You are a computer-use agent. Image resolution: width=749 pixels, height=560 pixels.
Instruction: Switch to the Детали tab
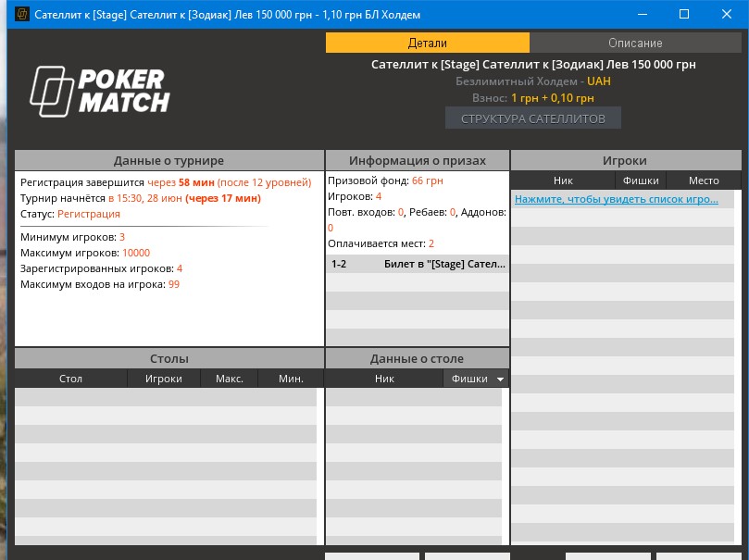point(428,43)
